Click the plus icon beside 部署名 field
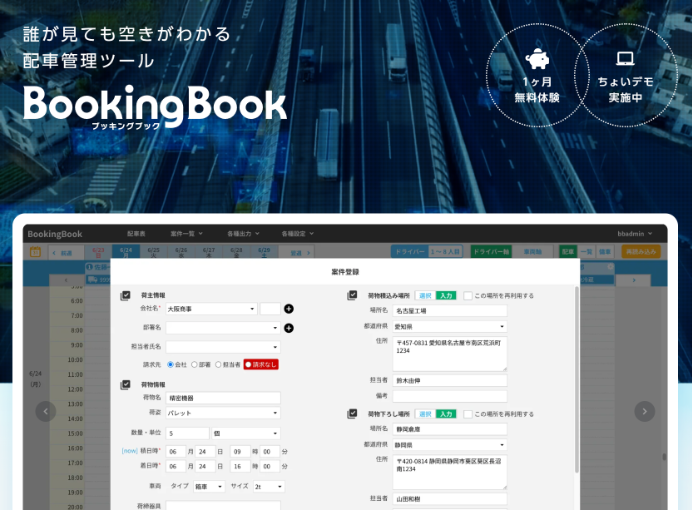This screenshot has width=692, height=510. point(289,328)
